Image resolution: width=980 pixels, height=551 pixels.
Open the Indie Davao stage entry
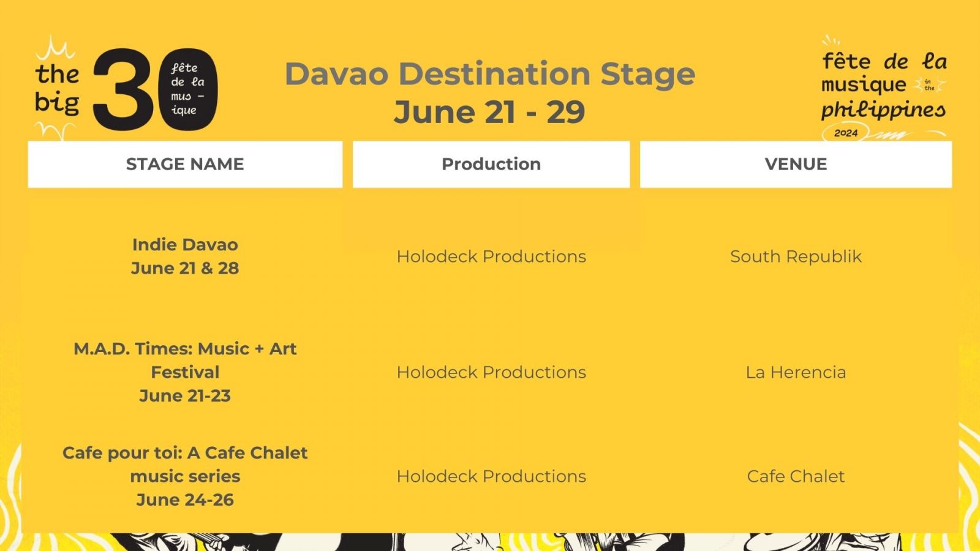point(185,256)
